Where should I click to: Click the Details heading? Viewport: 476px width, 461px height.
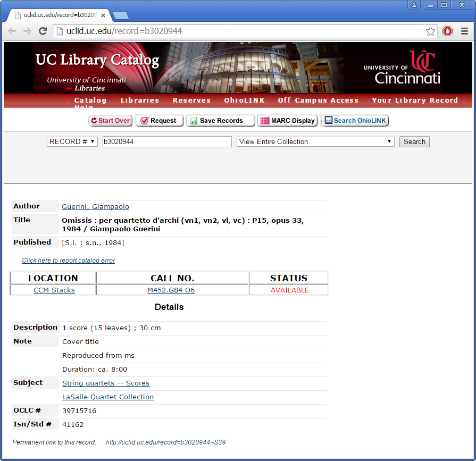click(169, 307)
